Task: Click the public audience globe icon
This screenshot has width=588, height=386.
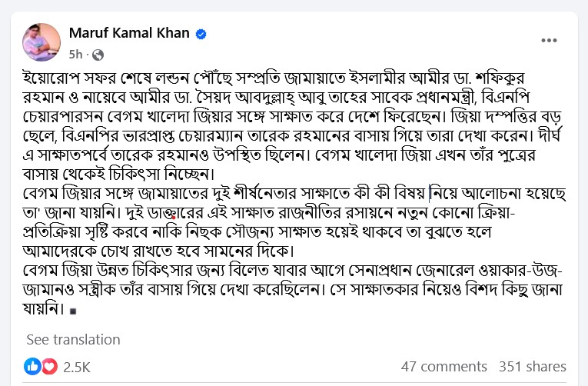Action: (x=98, y=55)
